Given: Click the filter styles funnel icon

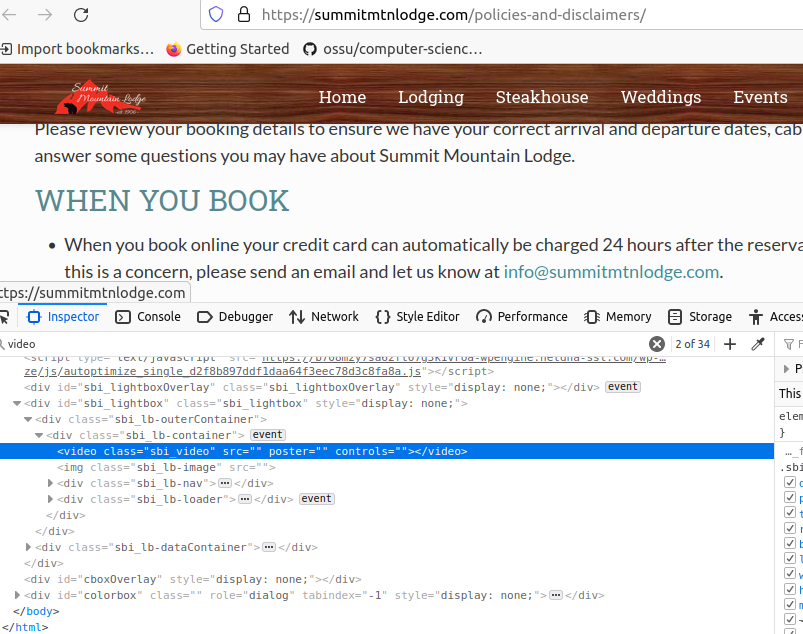Looking at the screenshot, I should click(x=789, y=344).
